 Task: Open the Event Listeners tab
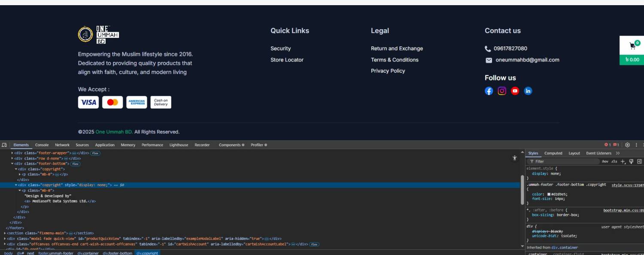(599, 153)
